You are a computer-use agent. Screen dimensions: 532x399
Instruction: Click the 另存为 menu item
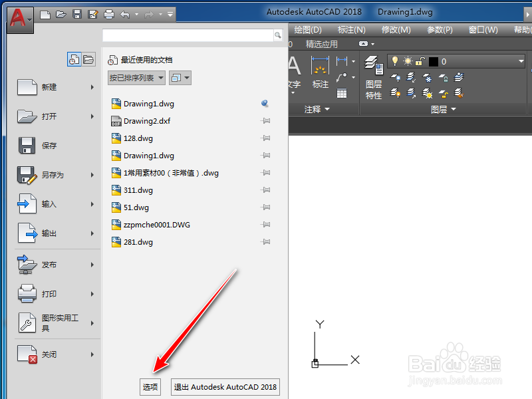(56, 175)
